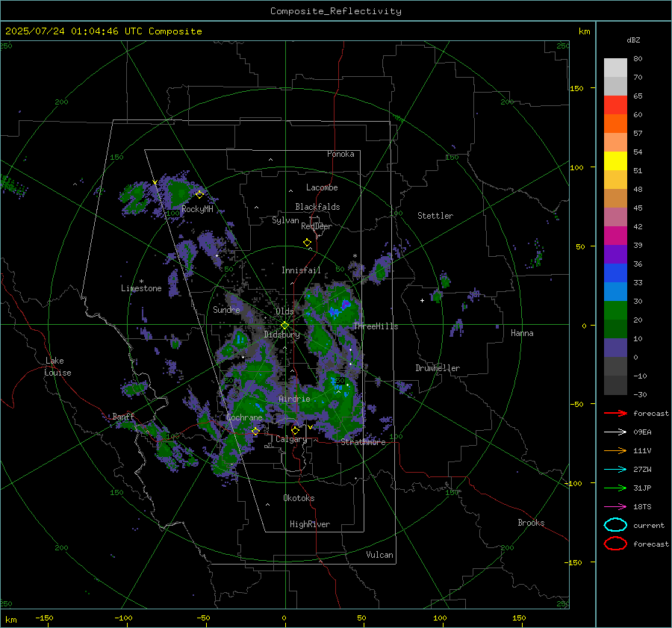Click the yellow diamond marker above Calgary
This screenshot has width=672, height=628.
click(295, 430)
